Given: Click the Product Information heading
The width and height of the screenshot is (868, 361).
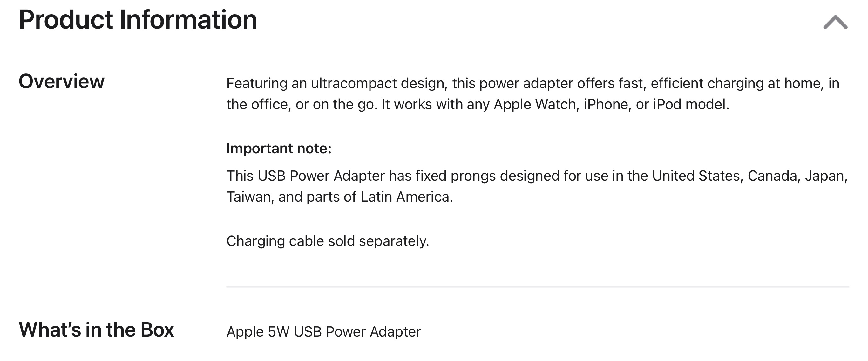Looking at the screenshot, I should 138,20.
